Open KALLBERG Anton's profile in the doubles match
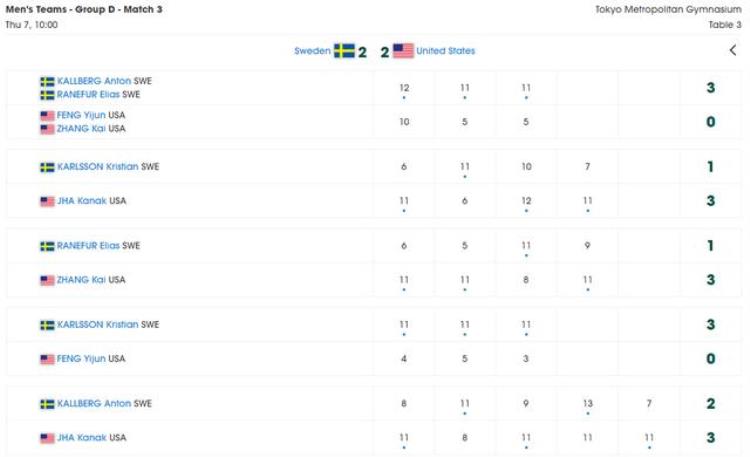Image resolution: width=750 pixels, height=457 pixels. pyautogui.click(x=89, y=81)
